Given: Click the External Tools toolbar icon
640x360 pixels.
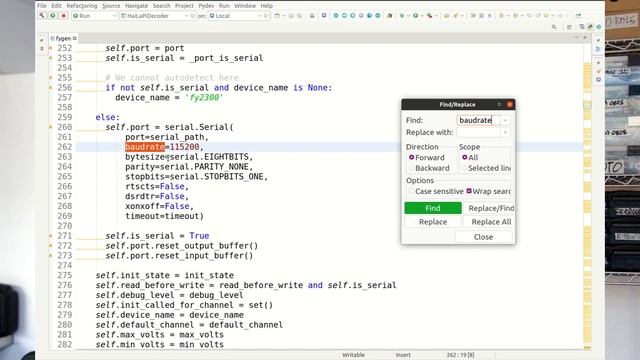Looking at the screenshot, I should [x=429, y=16].
